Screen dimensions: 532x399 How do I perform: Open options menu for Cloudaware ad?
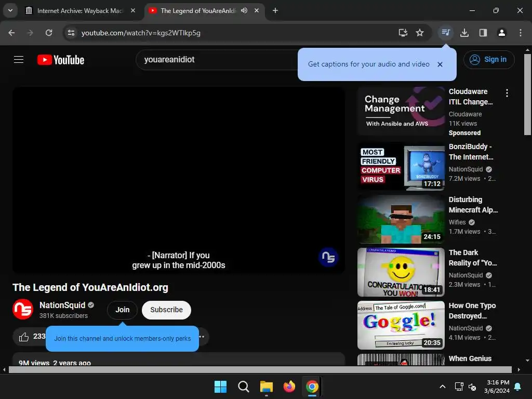(507, 93)
